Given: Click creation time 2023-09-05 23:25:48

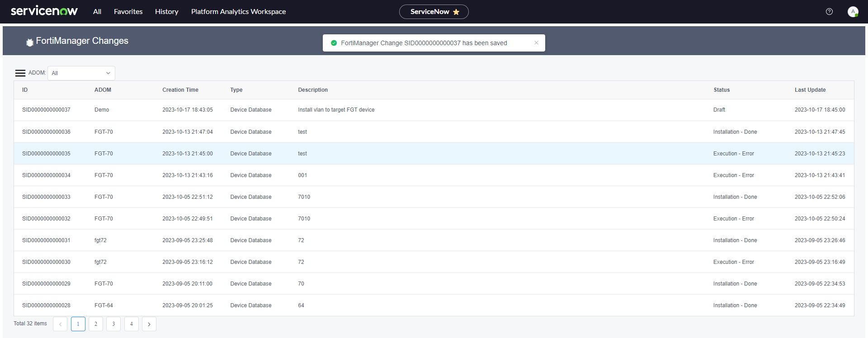Looking at the screenshot, I should point(188,240).
